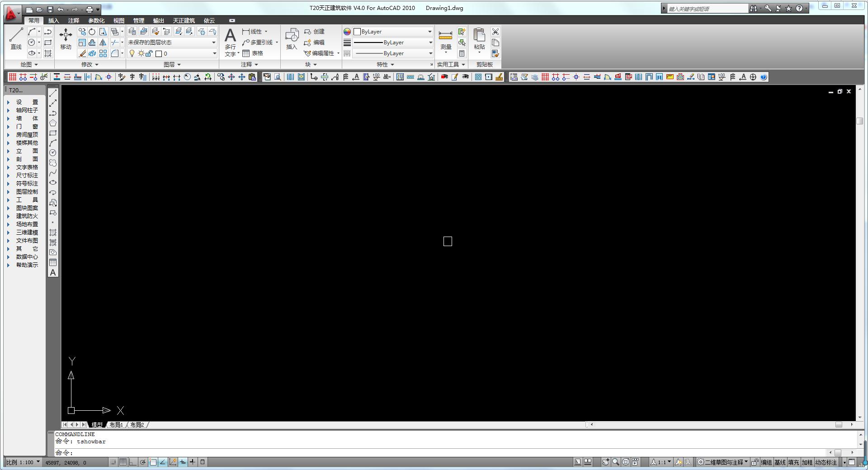Open the 比例 1:100 scale dropdown

23,462
